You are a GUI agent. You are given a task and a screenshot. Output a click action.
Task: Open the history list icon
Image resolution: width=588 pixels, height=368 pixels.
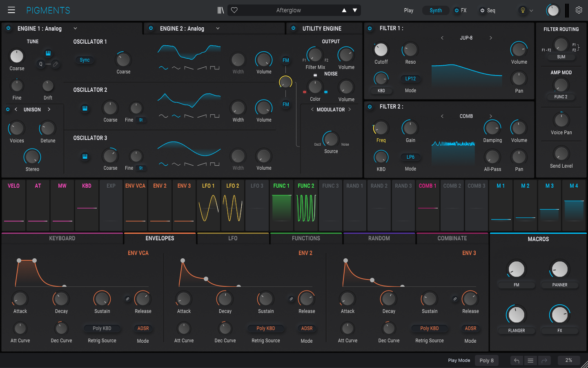[530, 361]
